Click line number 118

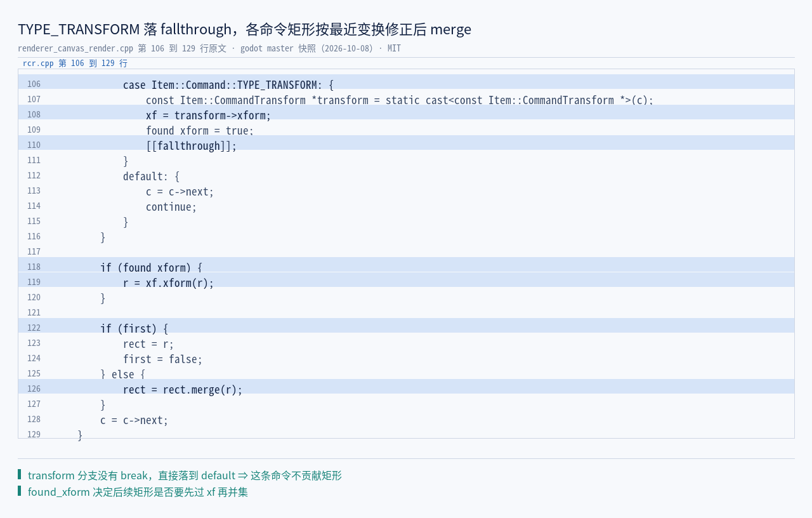[34, 267]
